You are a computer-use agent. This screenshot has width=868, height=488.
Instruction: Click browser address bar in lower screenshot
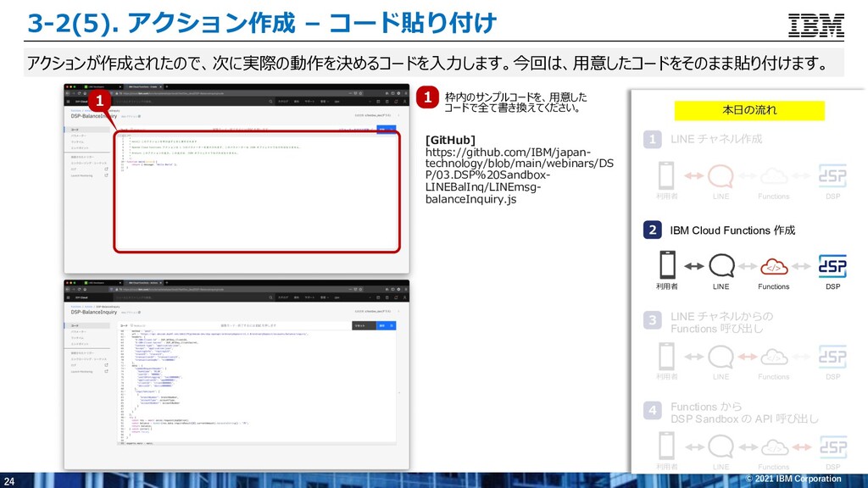click(236, 290)
